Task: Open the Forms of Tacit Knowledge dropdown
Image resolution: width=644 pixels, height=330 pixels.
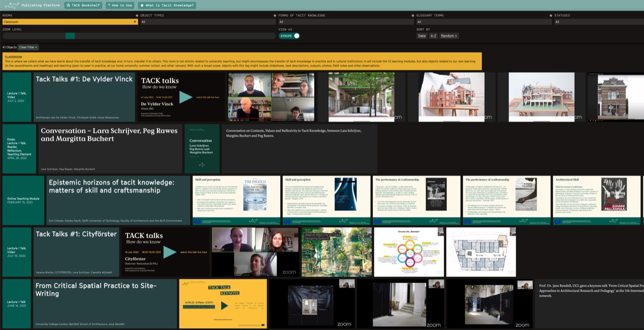Action: point(345,22)
